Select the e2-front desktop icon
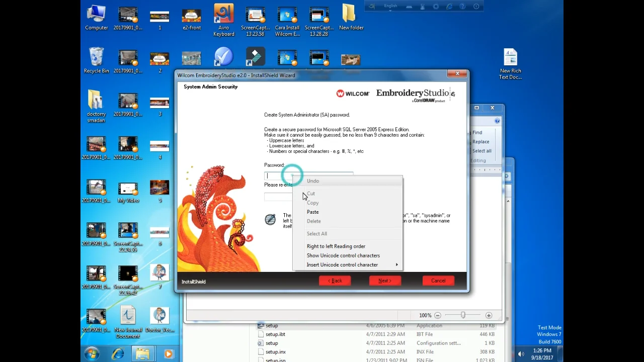Image resolution: width=644 pixels, height=362 pixels. pos(192,19)
